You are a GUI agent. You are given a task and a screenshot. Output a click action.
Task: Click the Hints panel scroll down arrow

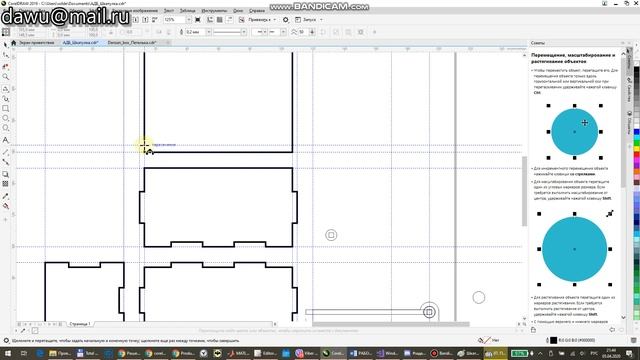(x=623, y=317)
